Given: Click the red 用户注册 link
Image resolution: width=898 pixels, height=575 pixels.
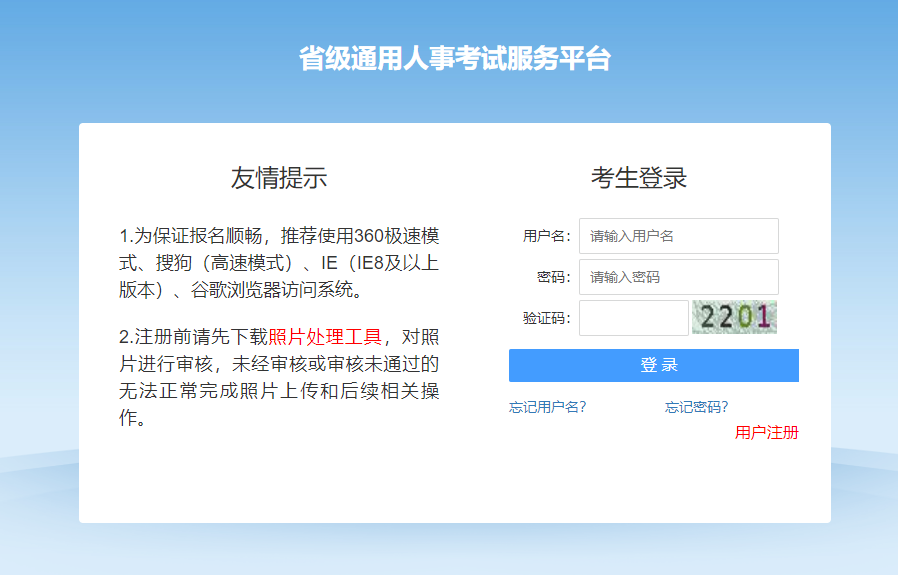Looking at the screenshot, I should tap(766, 432).
